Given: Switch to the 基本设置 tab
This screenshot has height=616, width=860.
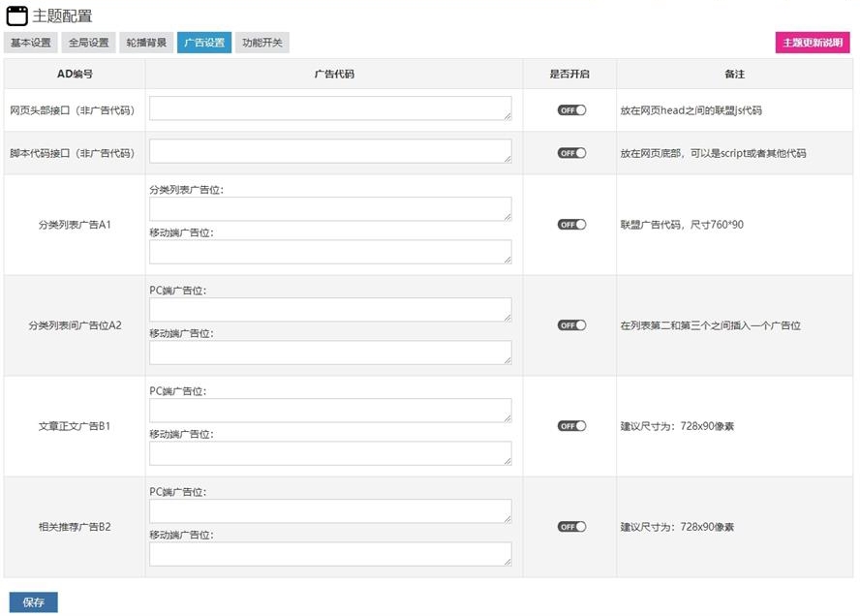Looking at the screenshot, I should pos(31,43).
